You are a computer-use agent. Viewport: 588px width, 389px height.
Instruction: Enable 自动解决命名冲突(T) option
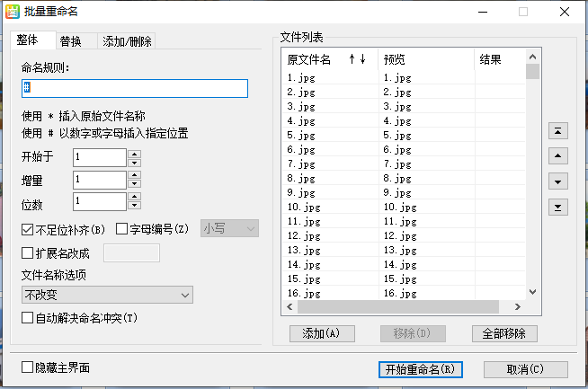tap(27, 318)
